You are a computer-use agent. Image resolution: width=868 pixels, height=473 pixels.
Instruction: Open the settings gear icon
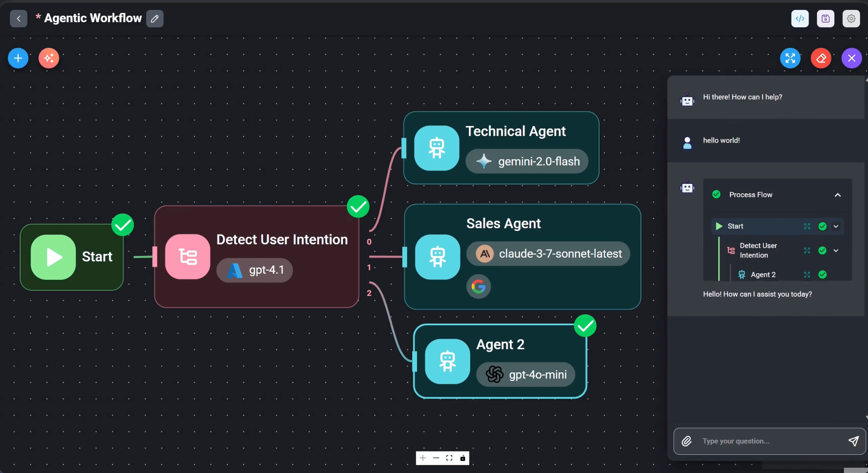pos(851,19)
